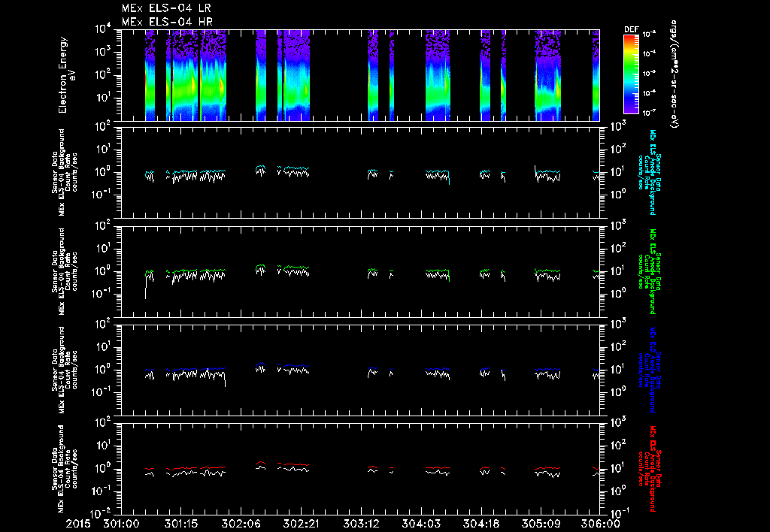Click the electron energy spectrogram plot
The image size is (770, 532).
360,75
